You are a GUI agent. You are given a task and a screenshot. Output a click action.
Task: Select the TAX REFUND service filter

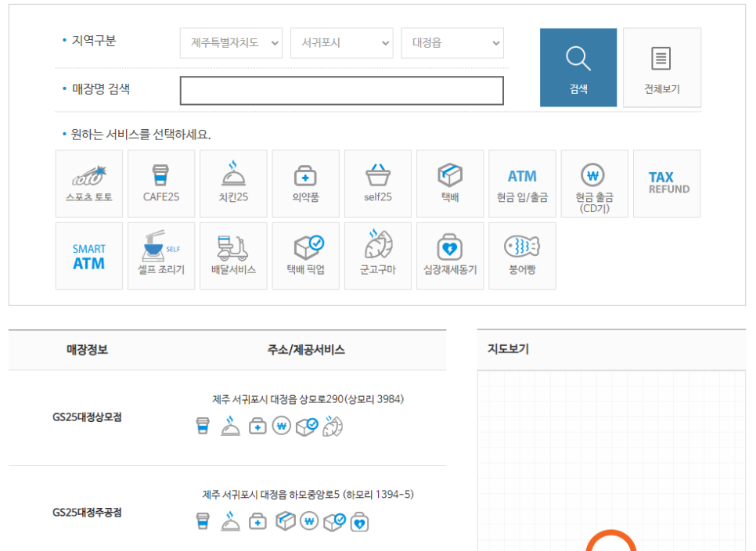tap(667, 184)
